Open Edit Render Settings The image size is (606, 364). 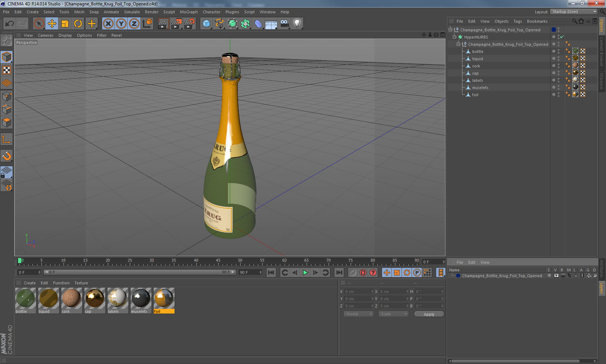point(190,24)
